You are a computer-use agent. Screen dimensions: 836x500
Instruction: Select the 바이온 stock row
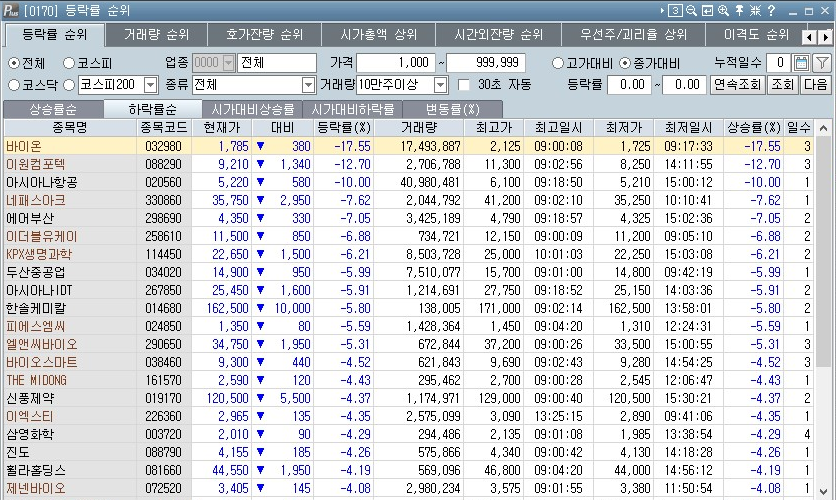coord(408,146)
